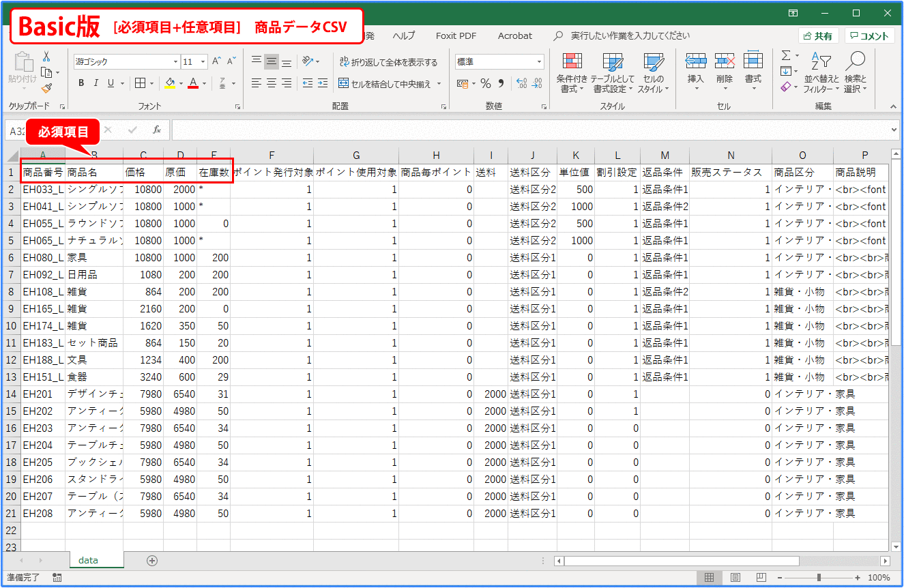Click the increase indent icon

pos(322,83)
